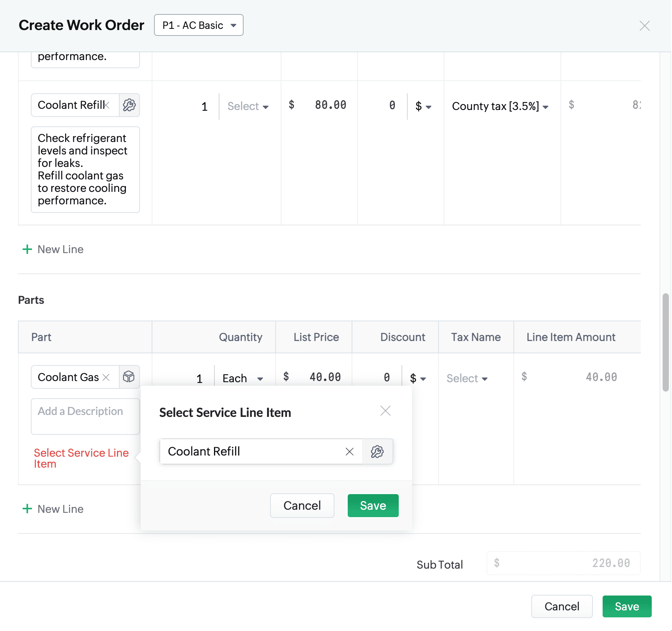
Task: Add a New Line under Parts
Action: click(x=53, y=509)
